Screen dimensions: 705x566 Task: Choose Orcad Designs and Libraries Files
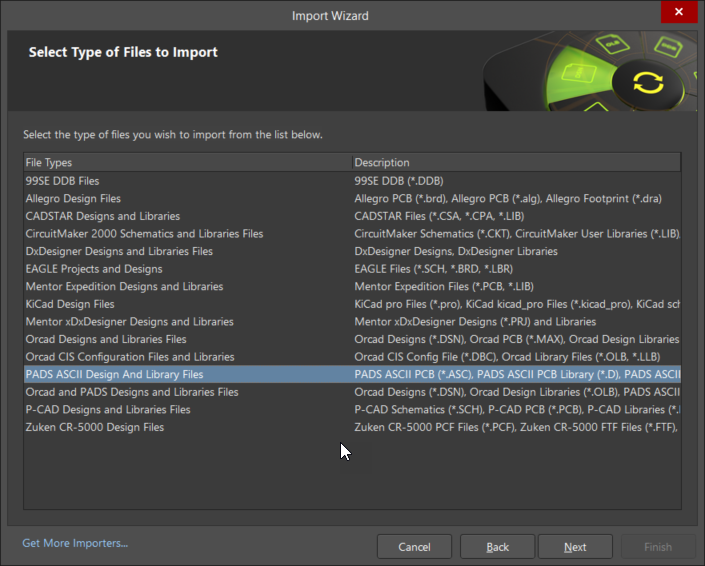coord(106,339)
